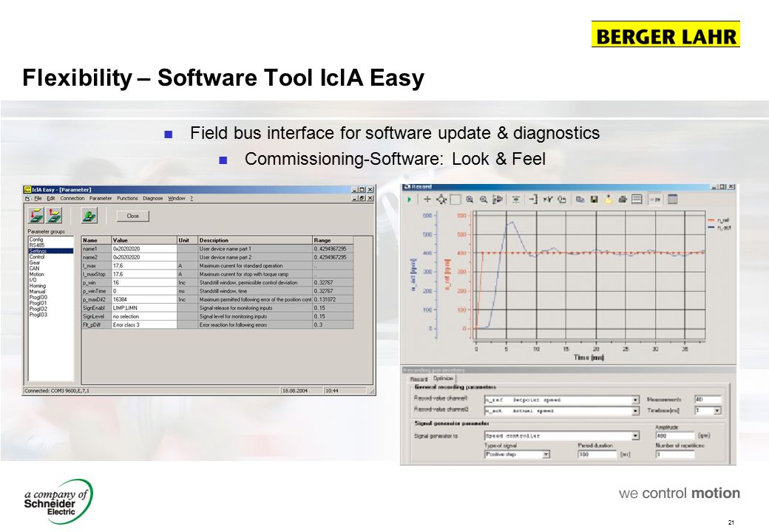Click the value field of p_win

point(144,283)
